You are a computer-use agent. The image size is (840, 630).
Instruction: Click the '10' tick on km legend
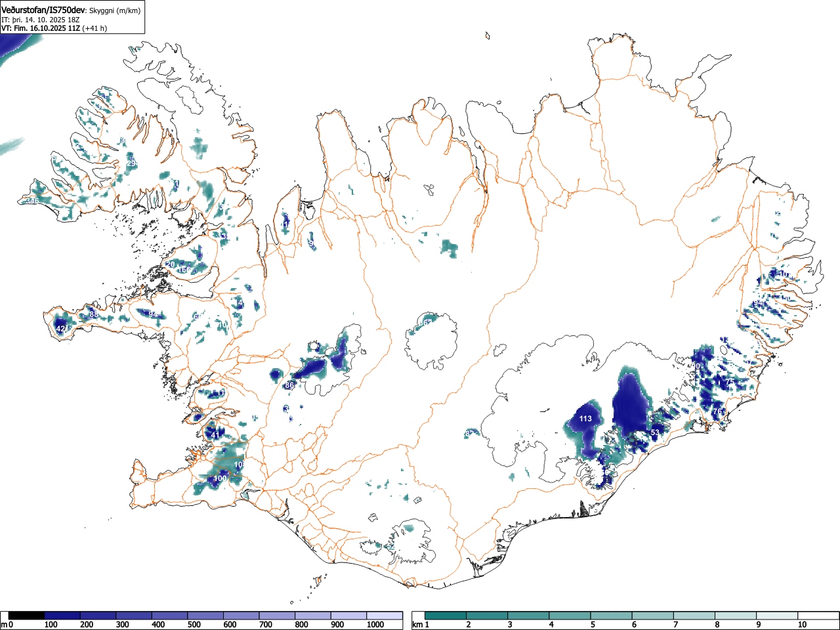coord(802,625)
